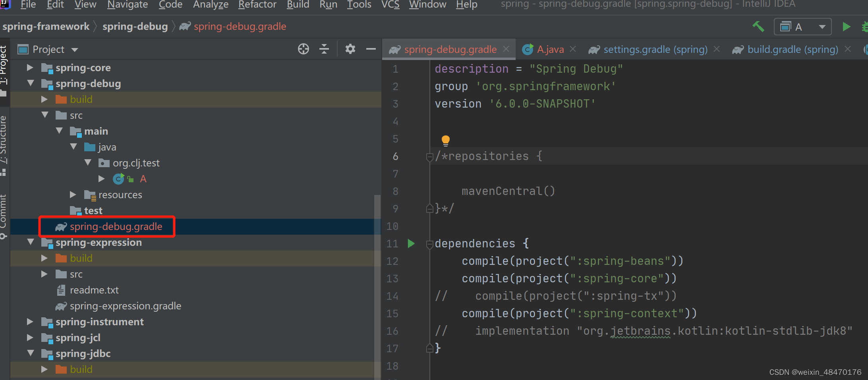
Task: Click spring-framework in the breadcrumb
Action: coord(46,27)
